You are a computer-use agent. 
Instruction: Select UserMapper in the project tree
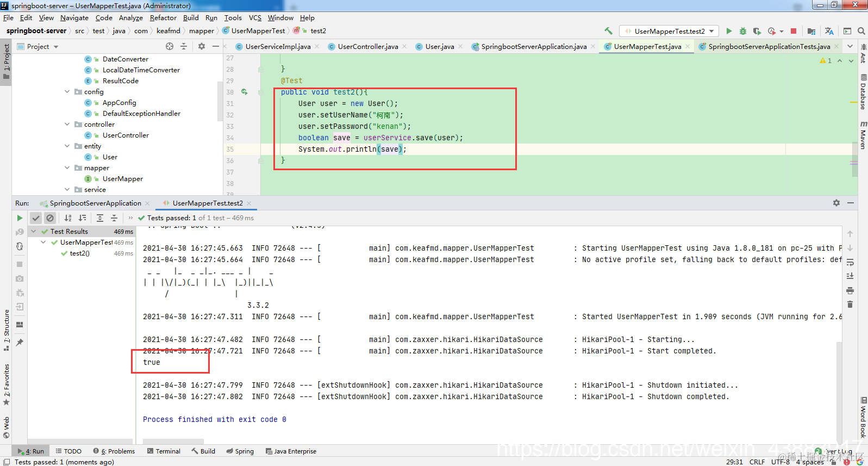(x=122, y=179)
